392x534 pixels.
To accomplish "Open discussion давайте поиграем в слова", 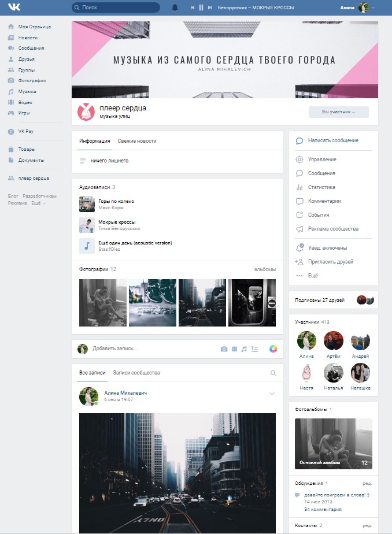I will pos(336,495).
